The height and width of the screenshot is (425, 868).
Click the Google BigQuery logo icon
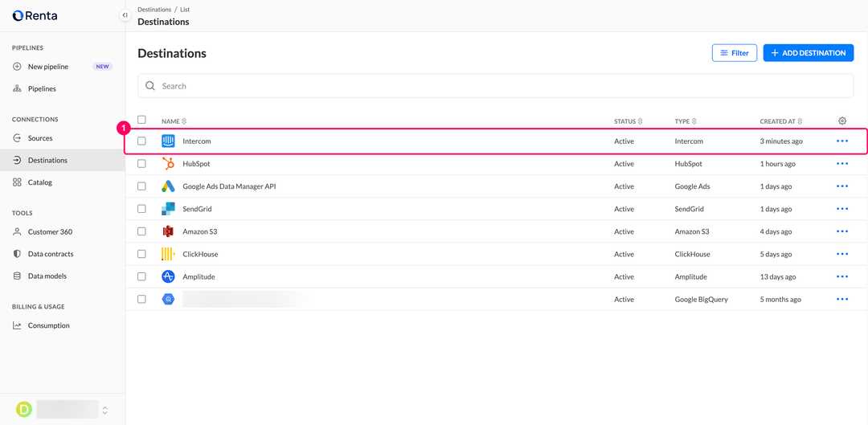pos(168,299)
